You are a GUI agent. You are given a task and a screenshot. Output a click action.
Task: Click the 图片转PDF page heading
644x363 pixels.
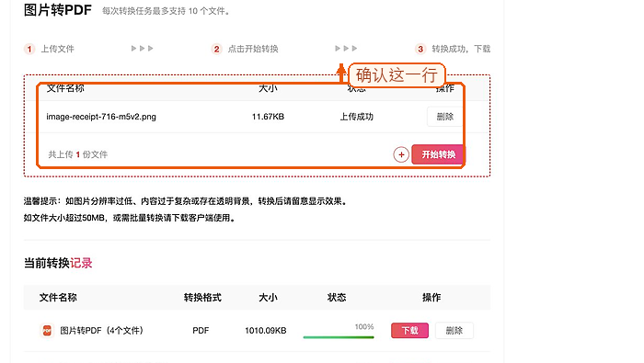point(57,9)
